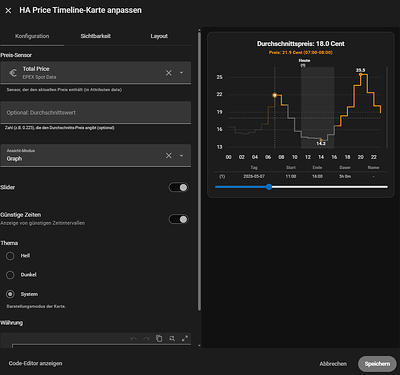Viewport: 400px width, 375px height.
Task: Click Code-Editor anzeigen
Action: (x=35, y=363)
